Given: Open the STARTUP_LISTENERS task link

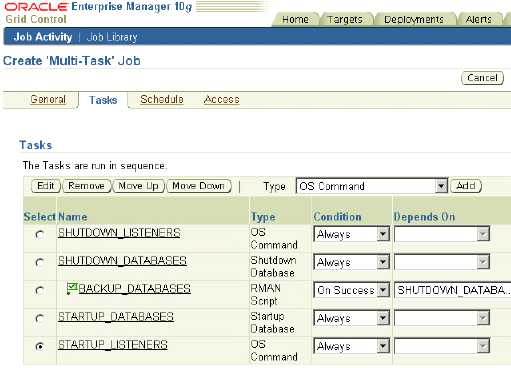Looking at the screenshot, I should pos(113,344).
